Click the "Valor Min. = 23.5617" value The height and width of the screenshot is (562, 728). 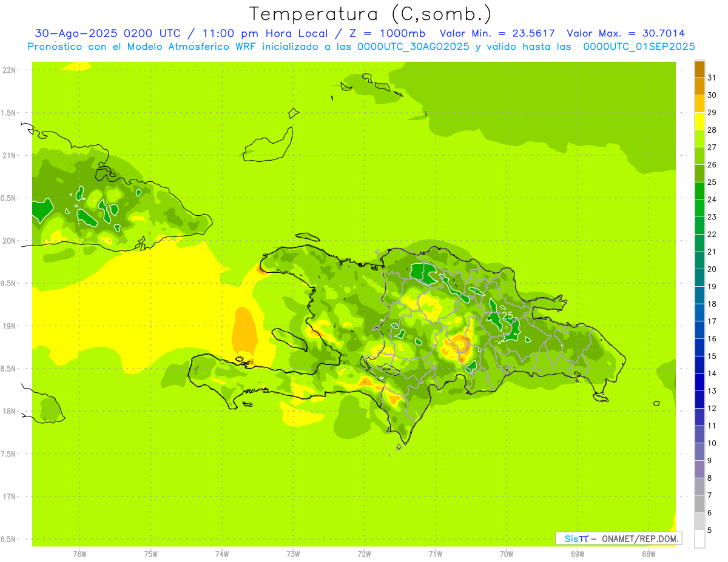click(x=497, y=33)
